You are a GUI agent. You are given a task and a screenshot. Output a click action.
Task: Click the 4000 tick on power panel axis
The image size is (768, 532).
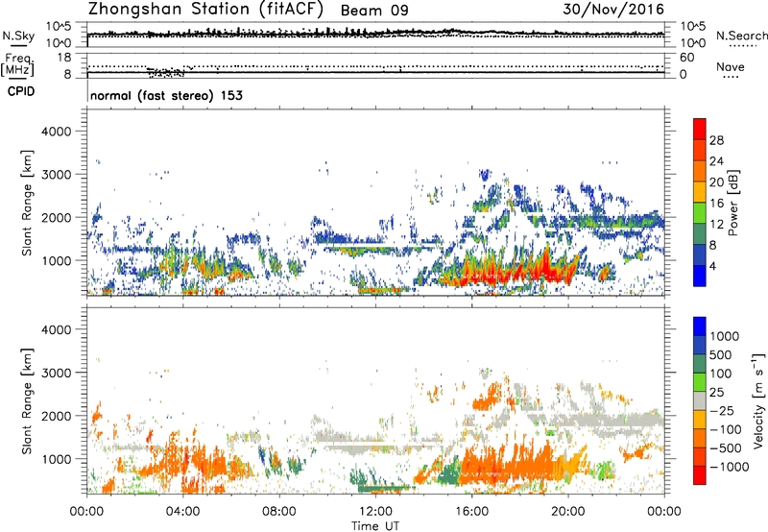56,132
